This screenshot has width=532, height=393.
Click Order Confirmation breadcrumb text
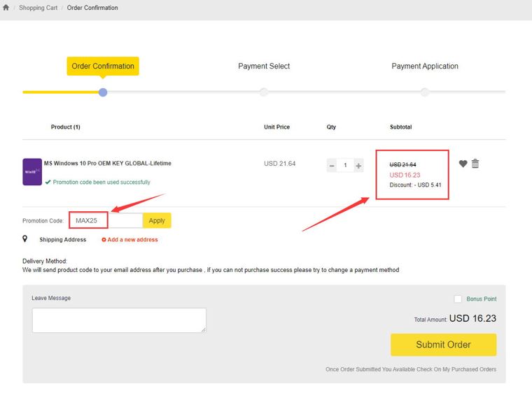(x=92, y=8)
